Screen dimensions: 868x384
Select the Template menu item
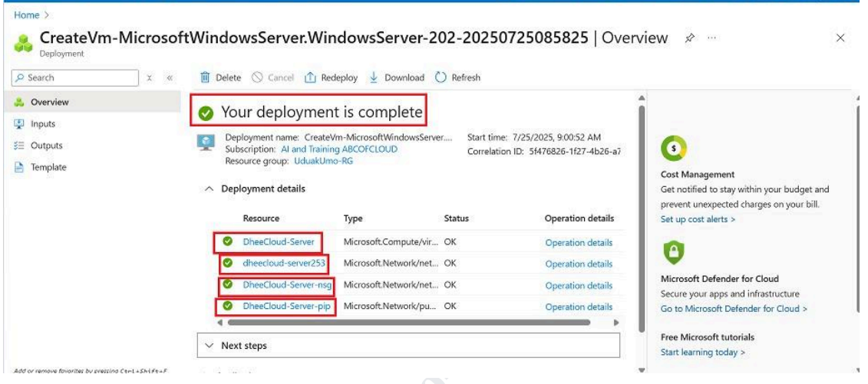click(48, 167)
